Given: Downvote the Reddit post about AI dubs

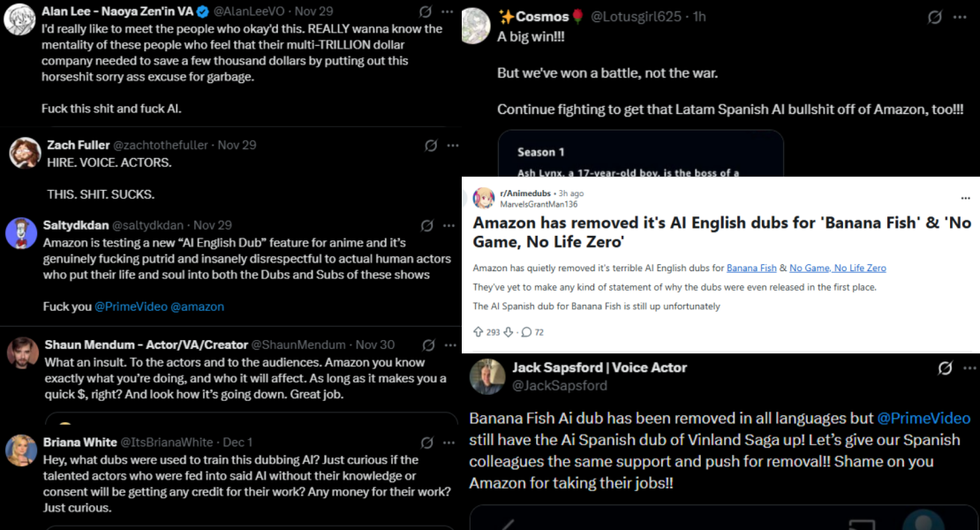Looking at the screenshot, I should tap(508, 332).
